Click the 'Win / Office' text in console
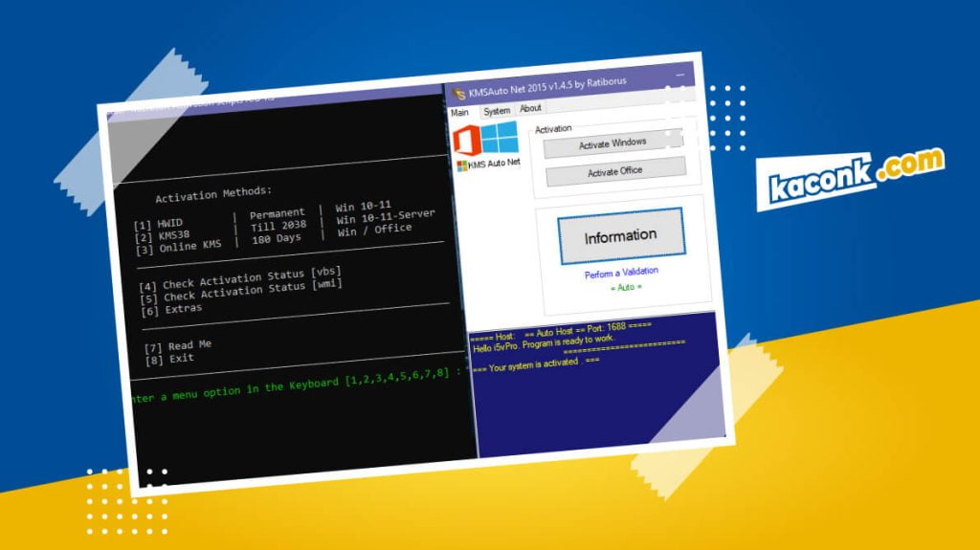Screen dimensions: 980x550 374,230
